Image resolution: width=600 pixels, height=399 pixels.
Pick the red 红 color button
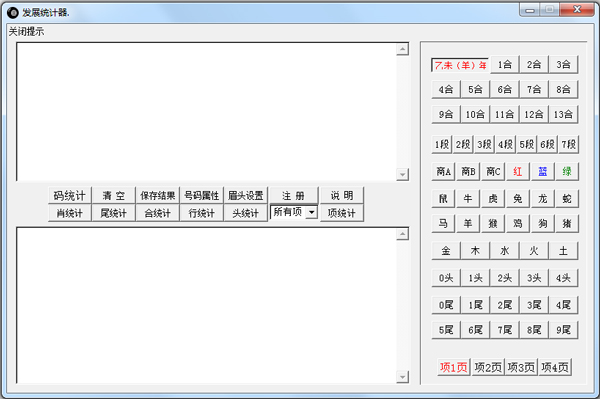(517, 171)
